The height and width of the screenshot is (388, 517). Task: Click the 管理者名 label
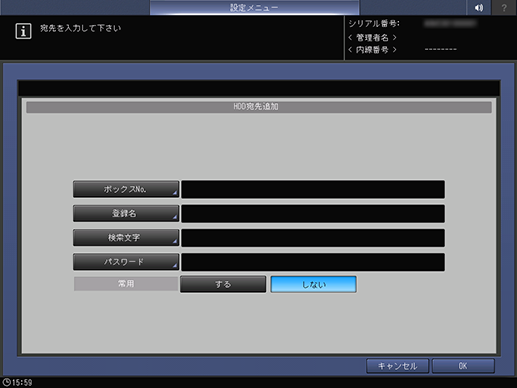pyautogui.click(x=372, y=37)
